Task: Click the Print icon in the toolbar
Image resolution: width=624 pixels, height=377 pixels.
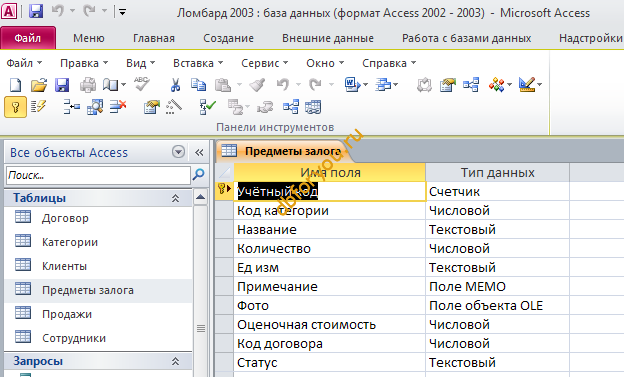Action: (88, 84)
